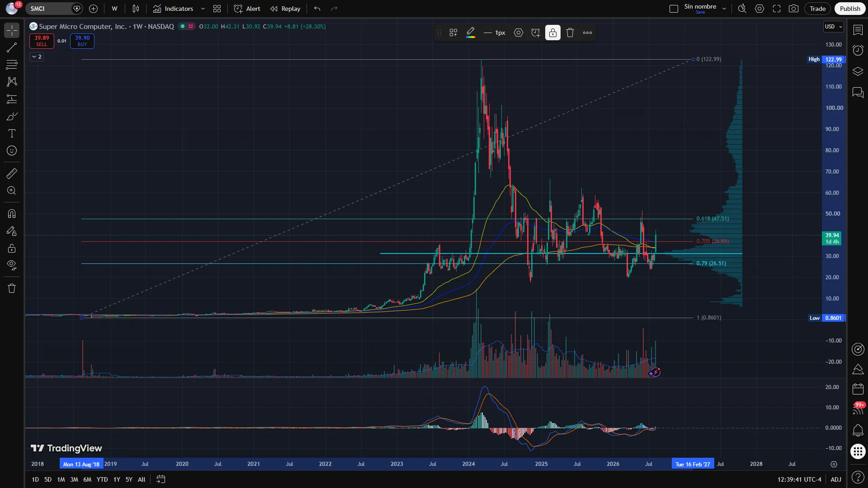Screen dimensions: 868x488
Task: Select the text annotation tool
Action: pyautogui.click(x=12, y=133)
